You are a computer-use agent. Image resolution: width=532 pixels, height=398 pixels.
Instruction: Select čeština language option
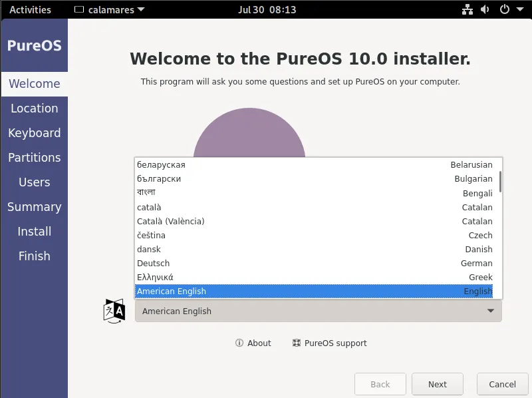(152, 235)
